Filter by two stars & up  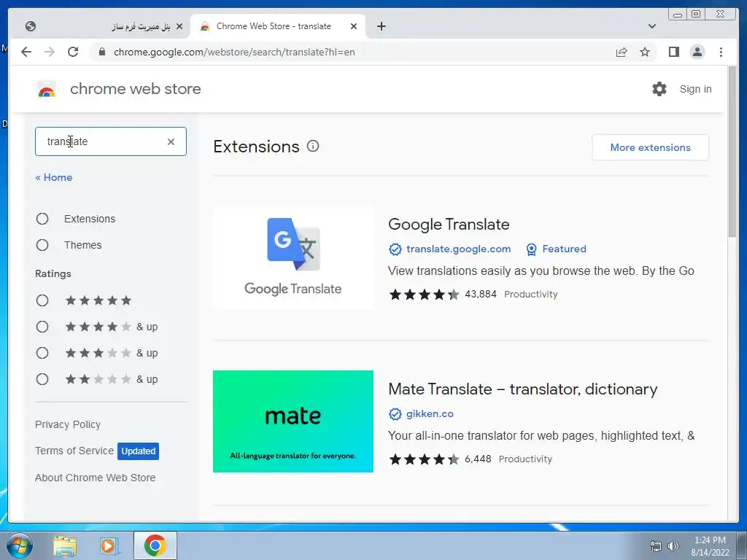tap(42, 379)
